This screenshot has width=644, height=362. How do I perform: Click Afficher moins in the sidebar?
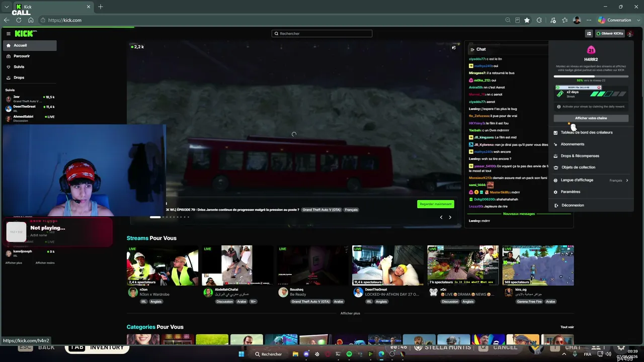45,263
